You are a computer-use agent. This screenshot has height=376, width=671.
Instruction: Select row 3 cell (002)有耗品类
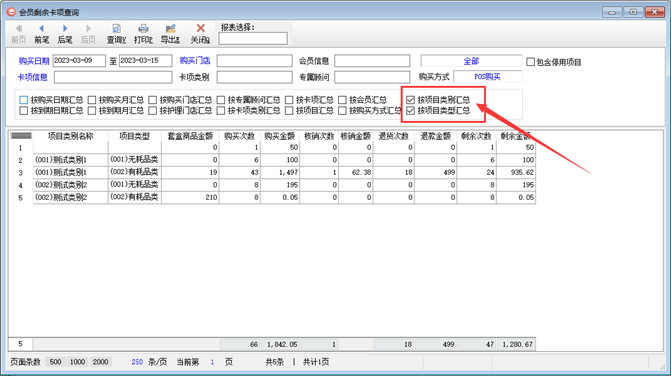coord(135,172)
